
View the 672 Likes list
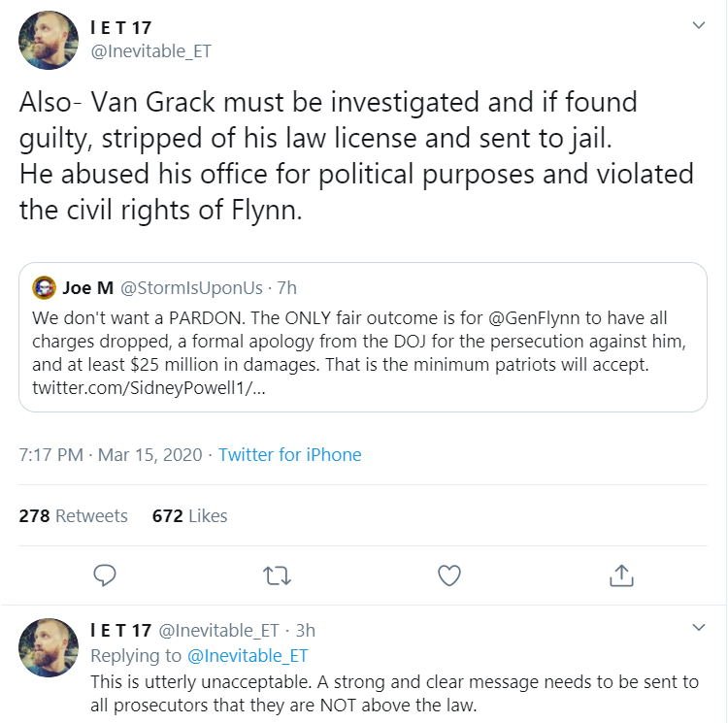189,515
